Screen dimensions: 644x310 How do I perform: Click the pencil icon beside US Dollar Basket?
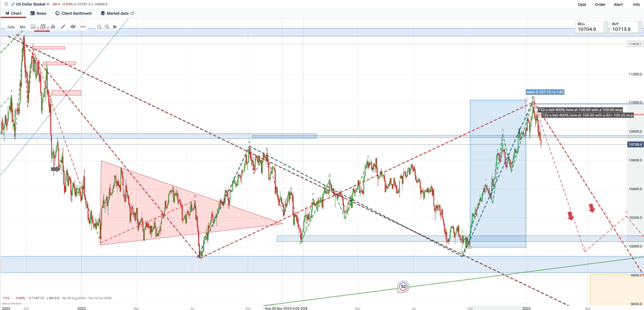[x=13, y=4]
